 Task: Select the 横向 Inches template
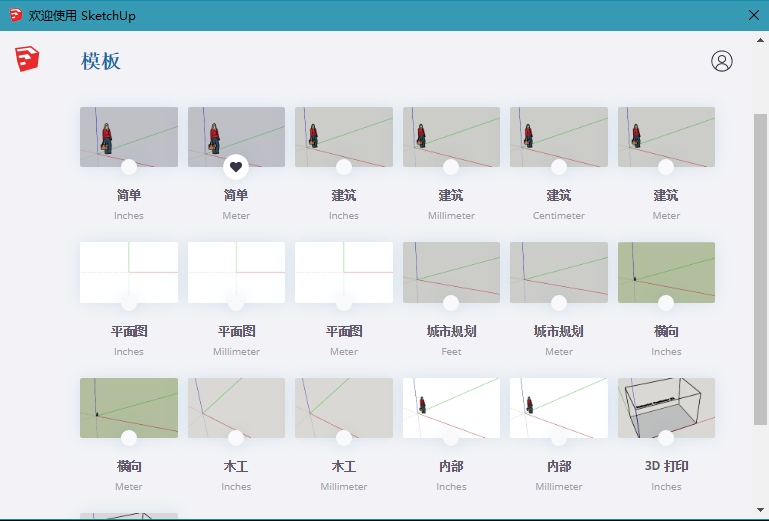pyautogui.click(x=666, y=270)
